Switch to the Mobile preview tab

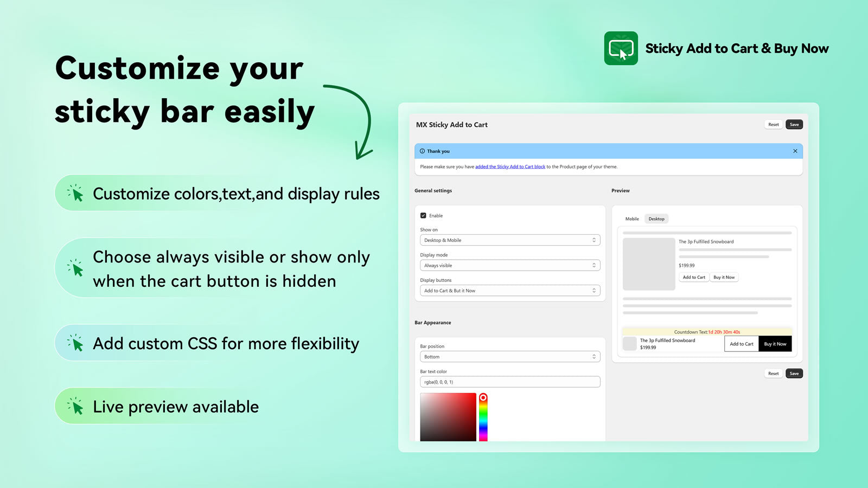[x=632, y=219]
